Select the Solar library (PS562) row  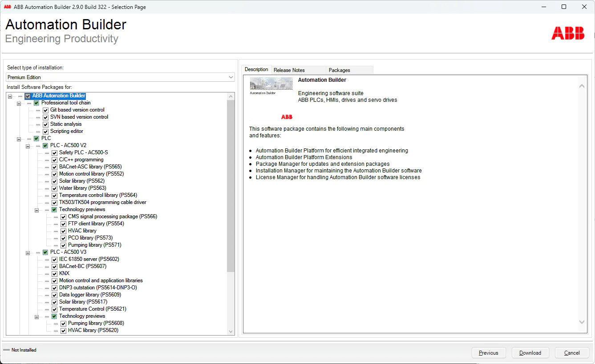[82, 181]
